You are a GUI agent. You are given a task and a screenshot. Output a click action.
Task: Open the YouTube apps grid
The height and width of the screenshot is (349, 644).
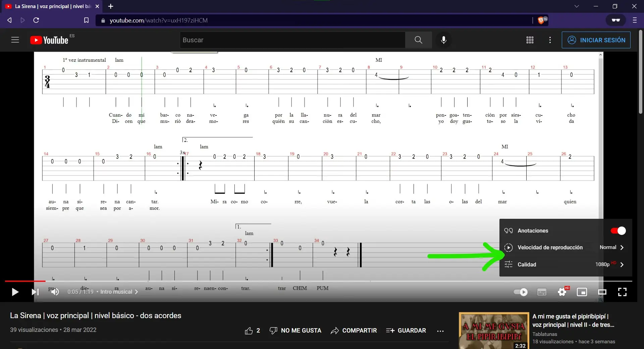[530, 40]
